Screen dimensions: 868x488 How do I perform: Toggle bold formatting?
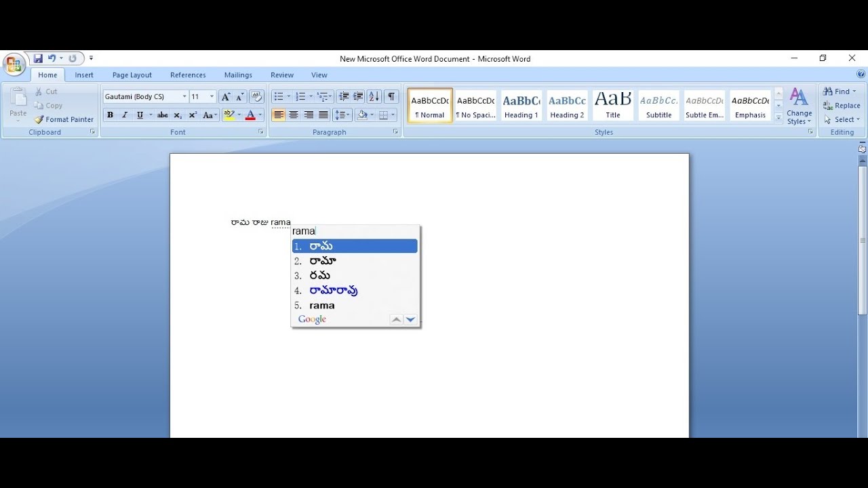point(110,115)
